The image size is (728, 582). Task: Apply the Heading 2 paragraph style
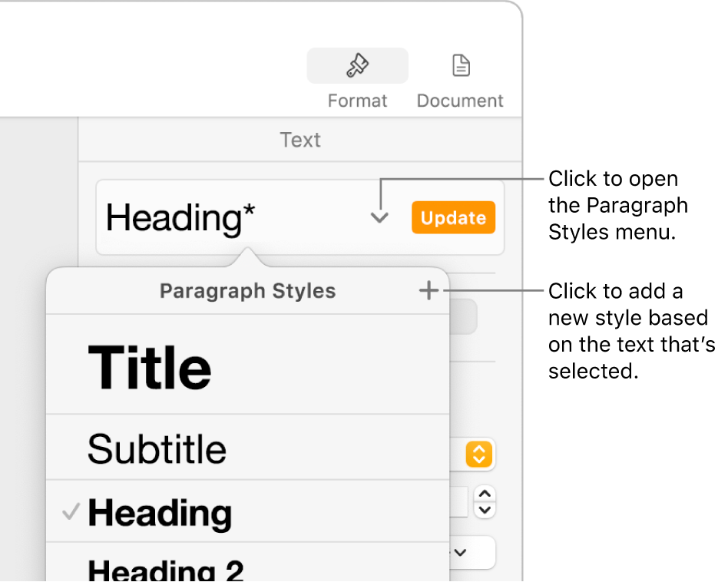(x=246, y=568)
